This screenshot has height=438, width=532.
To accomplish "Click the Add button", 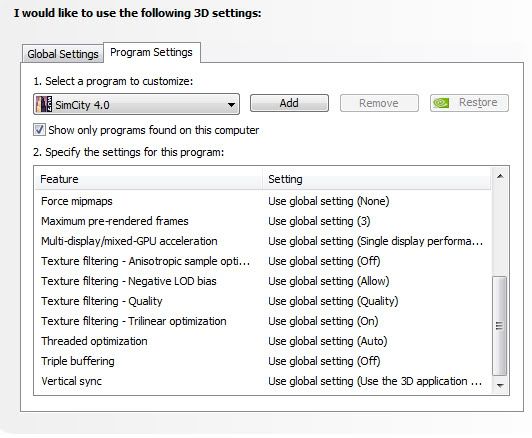I will 289,103.
